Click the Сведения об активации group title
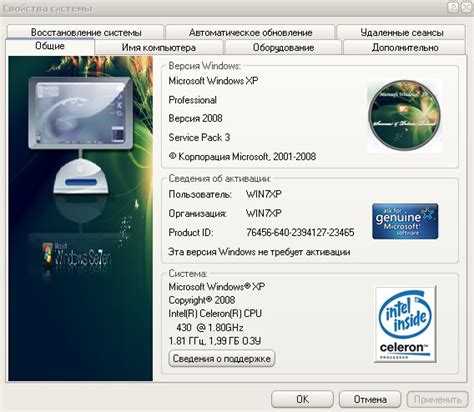The width and height of the screenshot is (474, 412). [x=219, y=178]
